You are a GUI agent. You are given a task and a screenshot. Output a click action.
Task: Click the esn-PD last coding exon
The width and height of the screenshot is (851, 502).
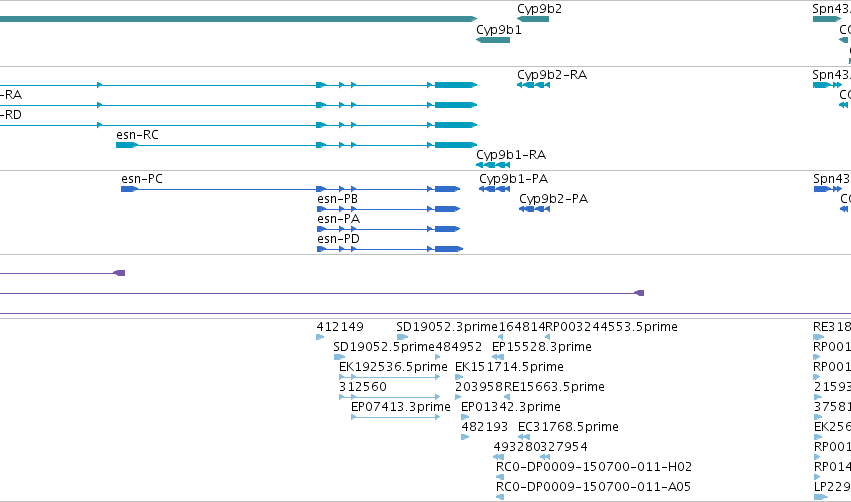(x=448, y=249)
